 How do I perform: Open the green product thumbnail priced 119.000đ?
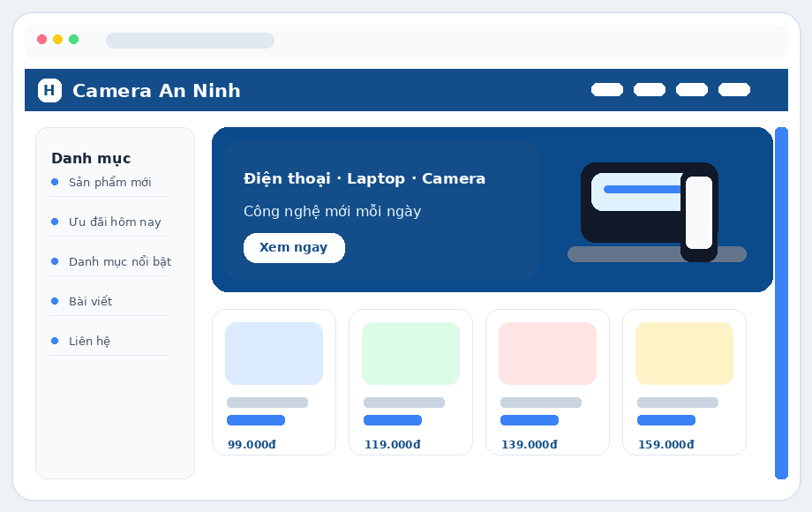coord(410,354)
